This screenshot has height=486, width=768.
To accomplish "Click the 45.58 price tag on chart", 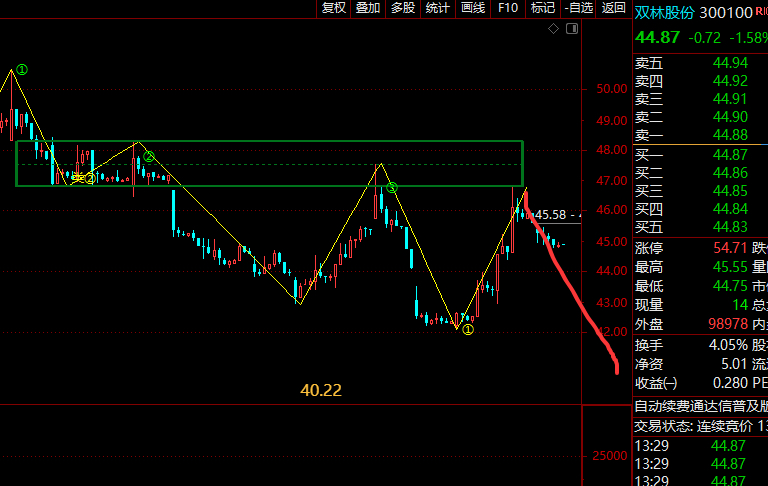I will coord(550,215).
